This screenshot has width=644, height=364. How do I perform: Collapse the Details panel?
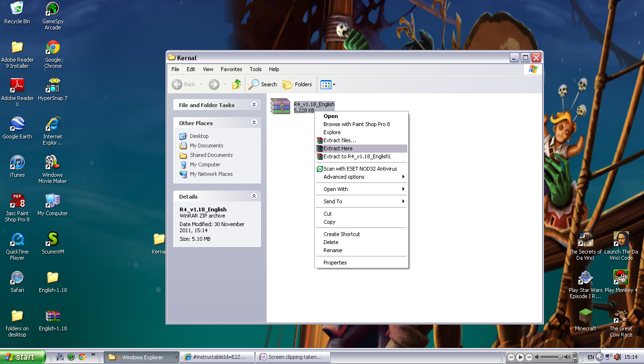coord(254,196)
